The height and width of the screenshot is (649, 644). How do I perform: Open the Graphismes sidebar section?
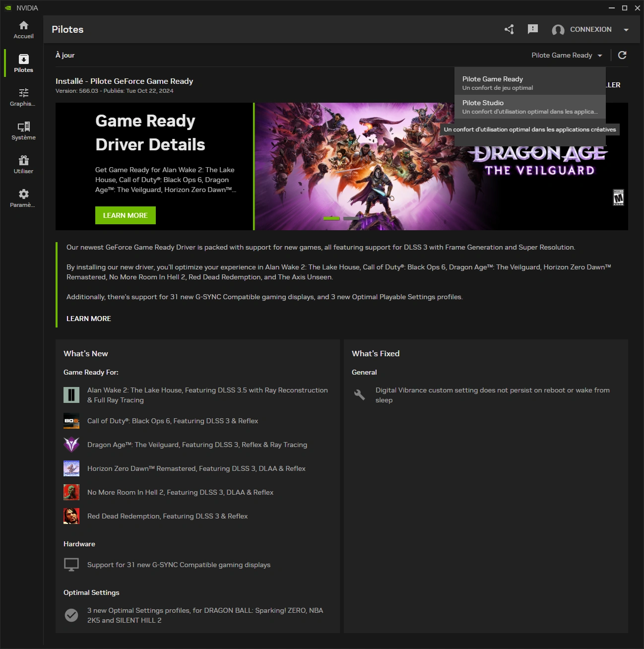[x=23, y=97]
